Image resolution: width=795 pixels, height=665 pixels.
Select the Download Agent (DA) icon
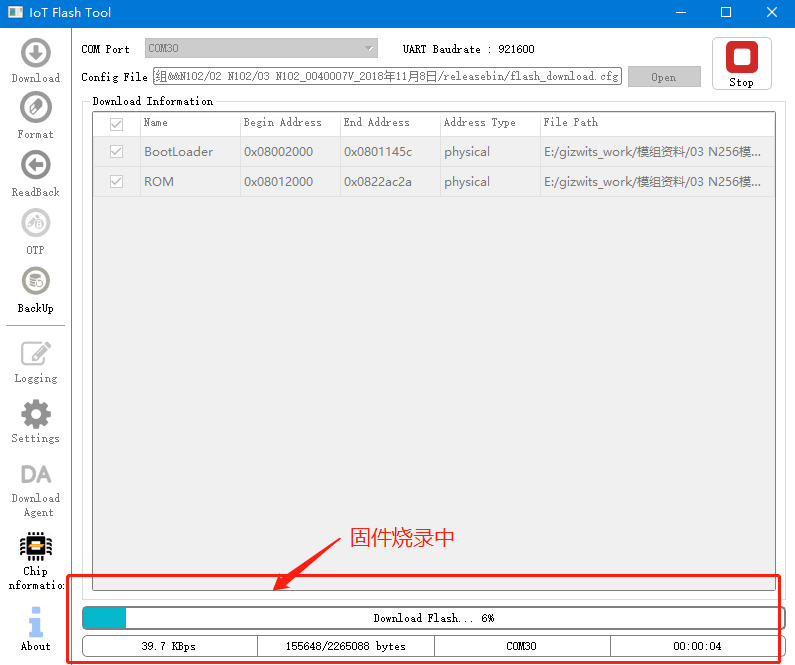(x=35, y=486)
